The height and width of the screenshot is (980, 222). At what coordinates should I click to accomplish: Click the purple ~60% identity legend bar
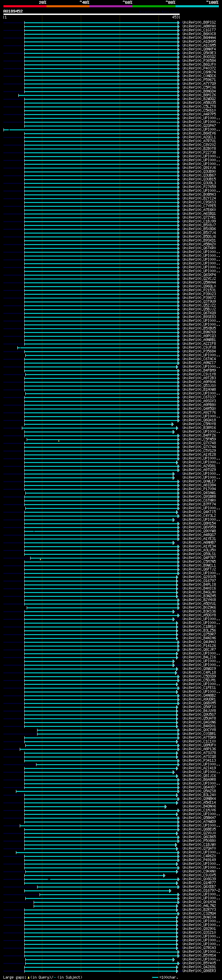[111, 6]
